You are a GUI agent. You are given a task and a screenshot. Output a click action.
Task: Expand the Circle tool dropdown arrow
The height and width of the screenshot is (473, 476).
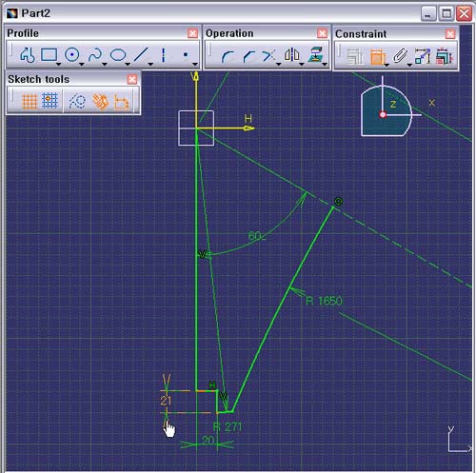tap(82, 65)
